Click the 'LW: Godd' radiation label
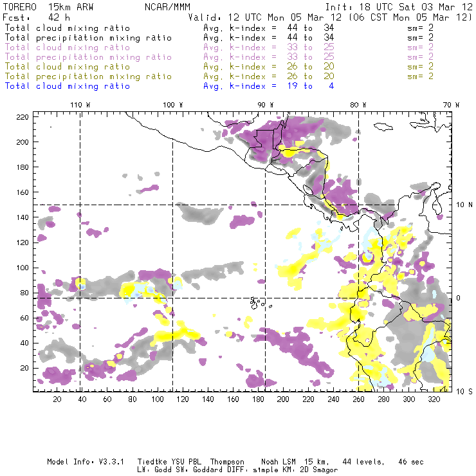This screenshot has height=476, width=476. pos(154,470)
